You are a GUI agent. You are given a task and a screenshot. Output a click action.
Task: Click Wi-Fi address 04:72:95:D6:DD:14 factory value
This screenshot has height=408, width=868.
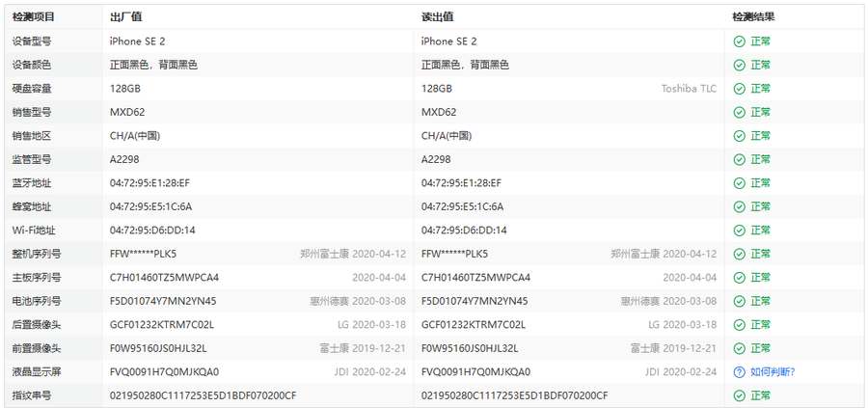point(152,231)
